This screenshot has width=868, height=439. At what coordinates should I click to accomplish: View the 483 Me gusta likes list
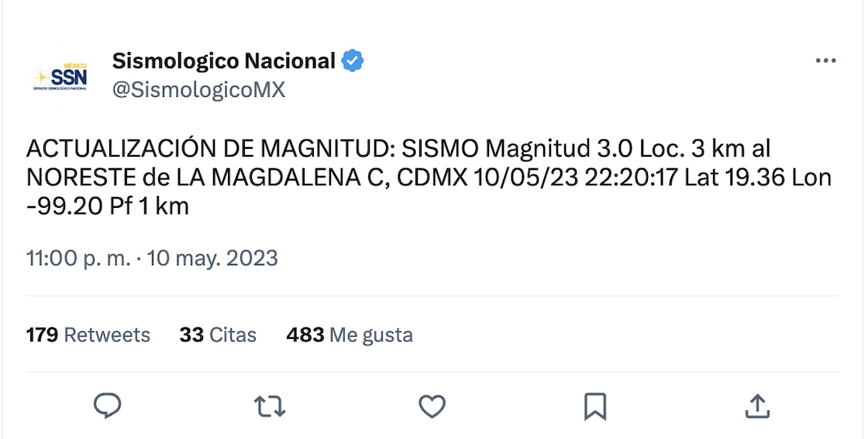(350, 335)
